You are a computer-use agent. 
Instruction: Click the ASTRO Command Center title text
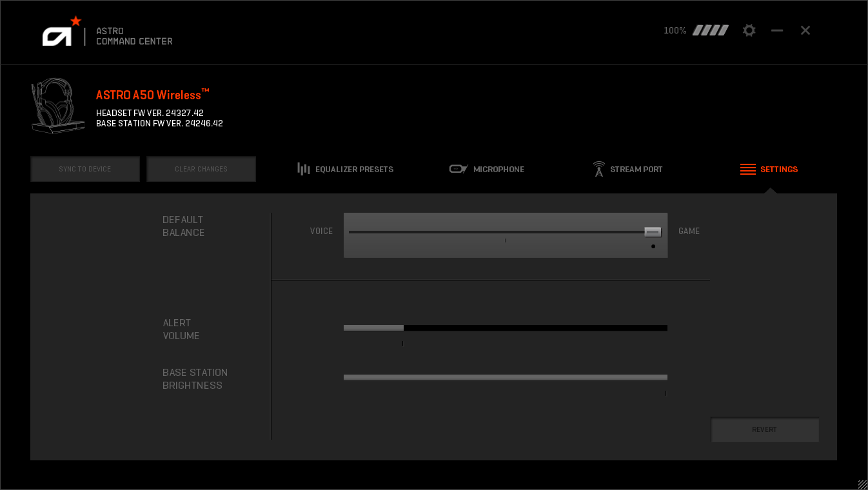click(134, 36)
